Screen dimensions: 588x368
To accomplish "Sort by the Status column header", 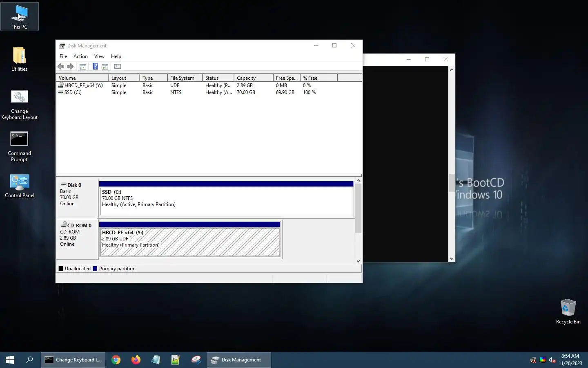I will pos(218,78).
